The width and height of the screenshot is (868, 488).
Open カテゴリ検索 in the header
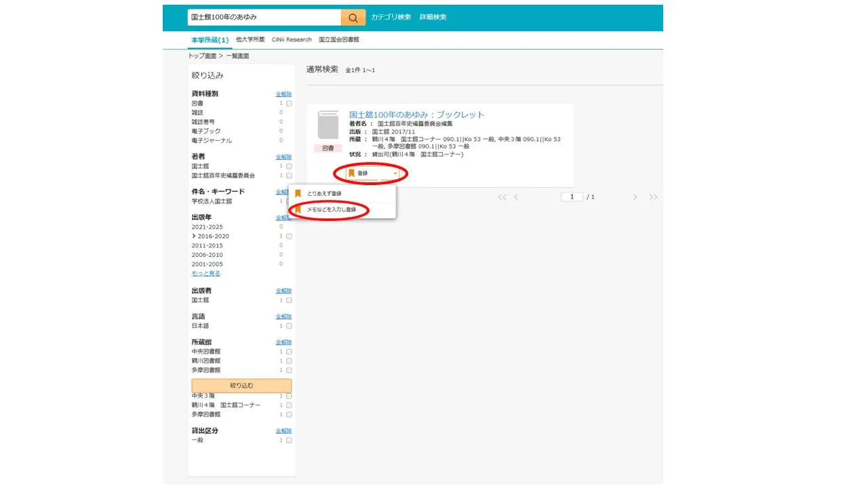[391, 17]
